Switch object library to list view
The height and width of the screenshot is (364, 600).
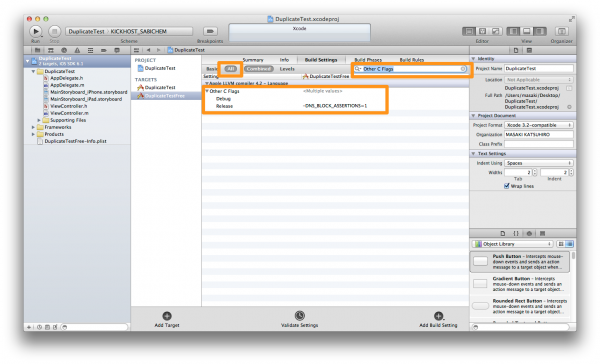click(x=569, y=244)
